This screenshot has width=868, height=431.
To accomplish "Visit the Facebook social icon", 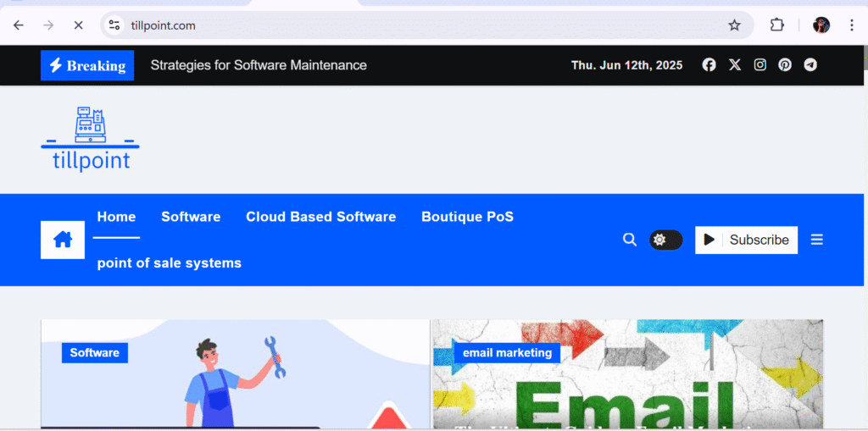I will 709,65.
